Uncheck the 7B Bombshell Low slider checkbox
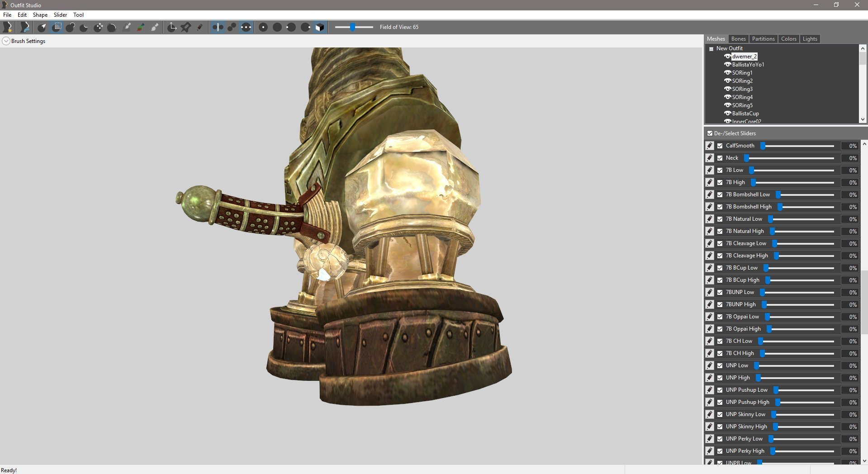 [x=720, y=194]
